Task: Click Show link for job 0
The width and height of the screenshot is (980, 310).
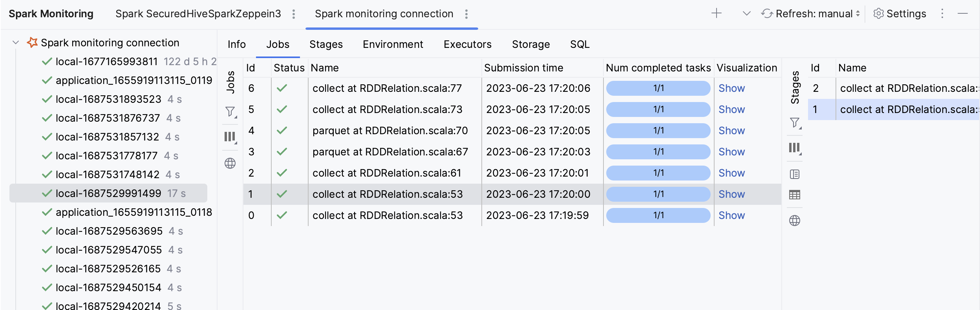Action: coord(731,215)
